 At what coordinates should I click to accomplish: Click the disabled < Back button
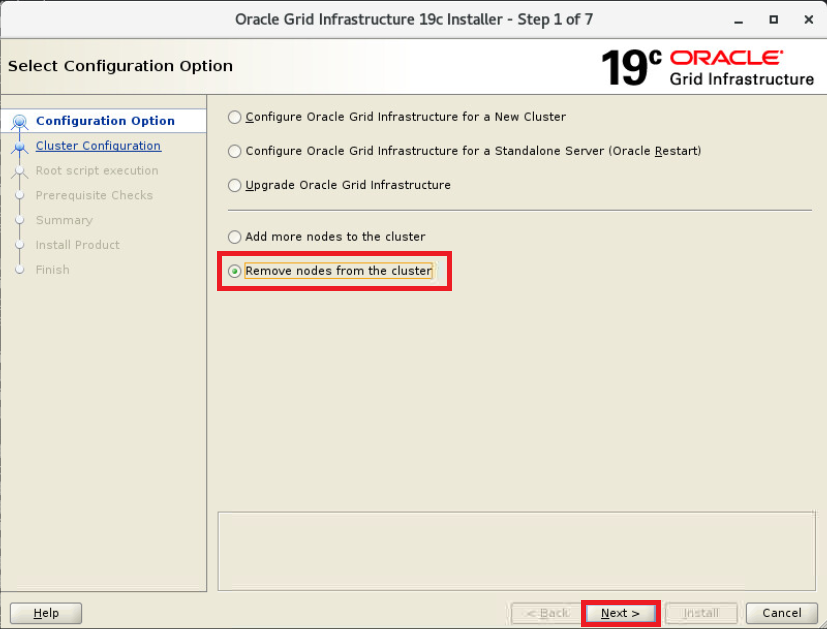[546, 613]
